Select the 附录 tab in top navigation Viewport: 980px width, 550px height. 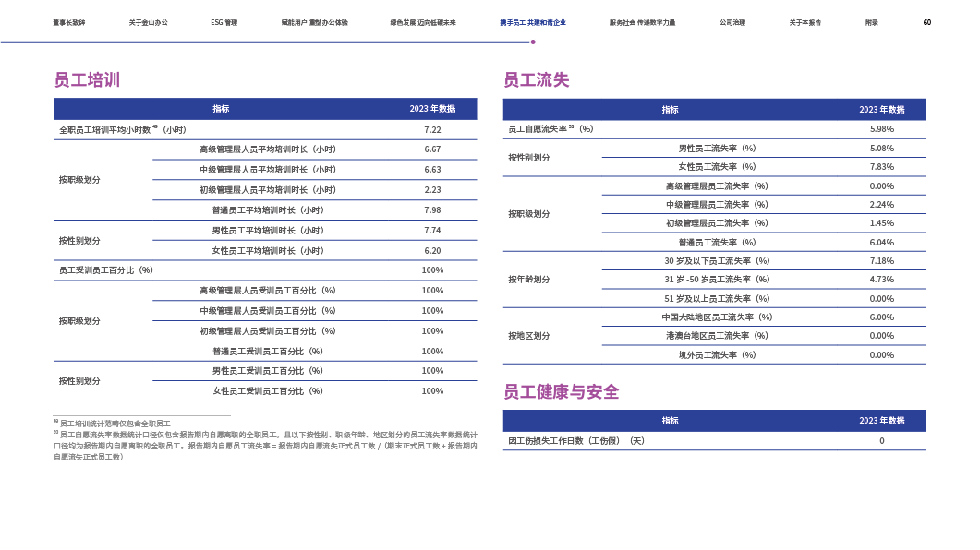[x=871, y=22]
